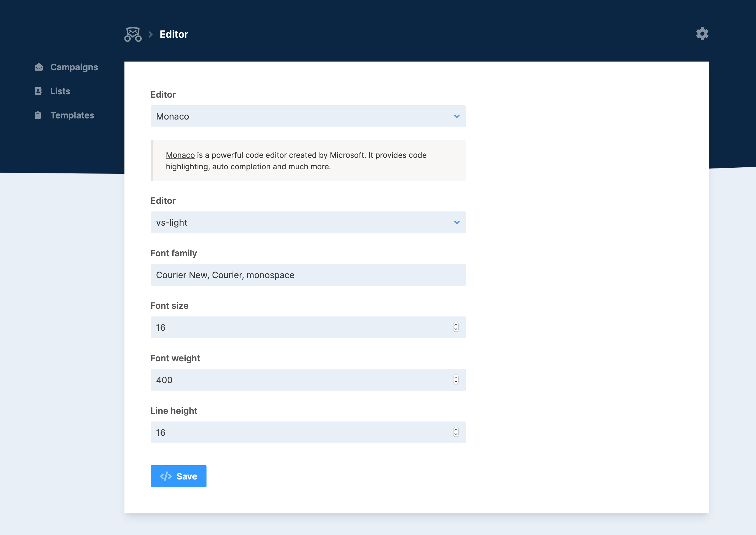Open the Editor dropdown showing Monaco
756x535 pixels.
coord(308,116)
